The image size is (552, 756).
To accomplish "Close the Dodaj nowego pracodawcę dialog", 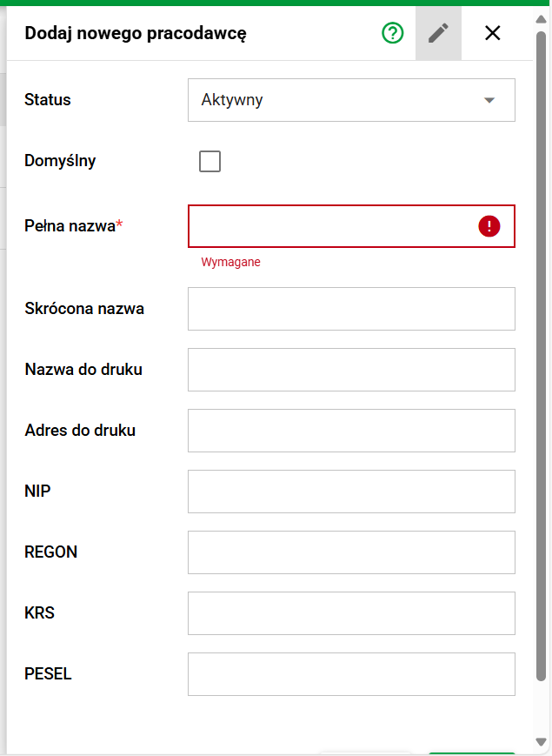I will tap(493, 33).
